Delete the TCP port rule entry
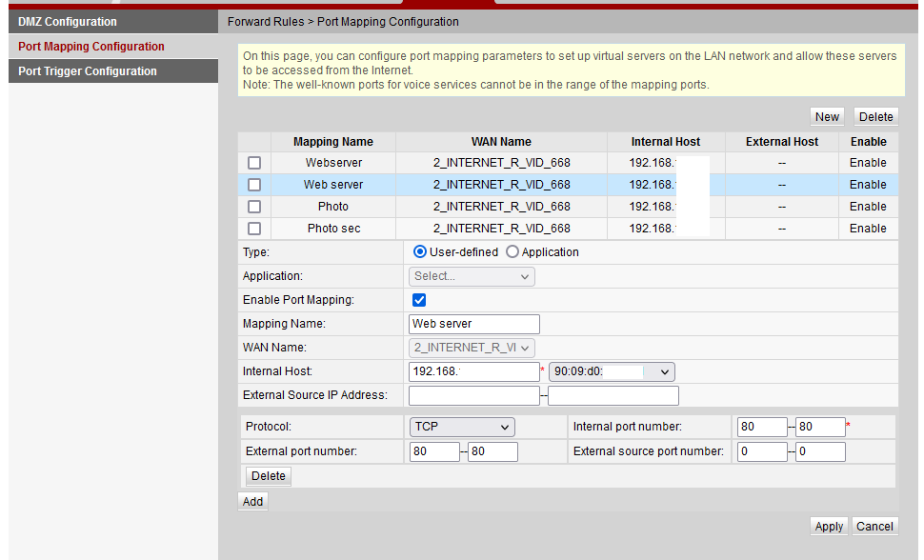The height and width of the screenshot is (560, 924). [269, 475]
